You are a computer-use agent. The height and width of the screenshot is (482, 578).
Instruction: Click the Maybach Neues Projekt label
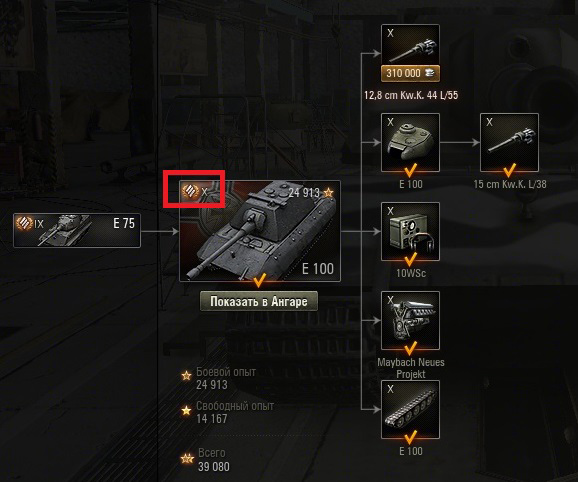pyautogui.click(x=411, y=368)
